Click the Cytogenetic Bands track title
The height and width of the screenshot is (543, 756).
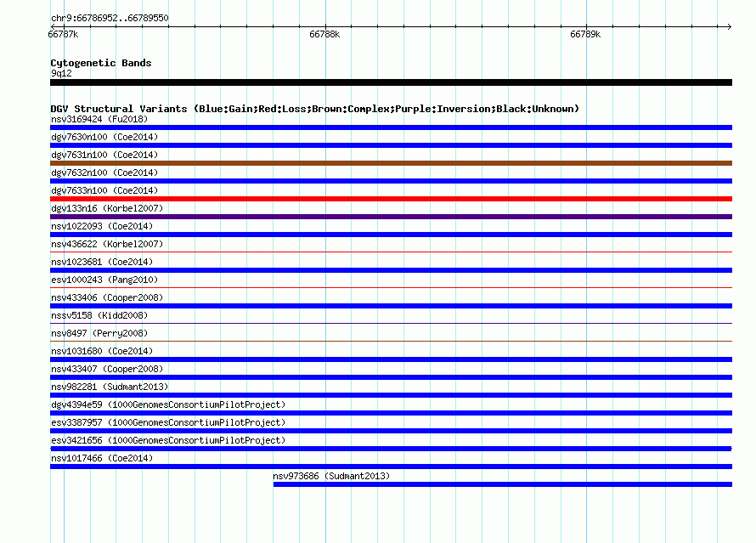coord(101,63)
